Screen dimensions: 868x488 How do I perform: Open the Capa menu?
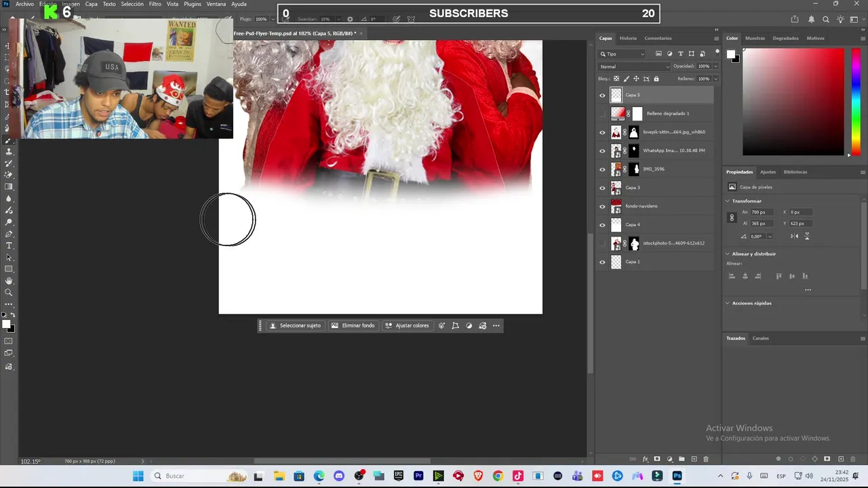(x=92, y=4)
